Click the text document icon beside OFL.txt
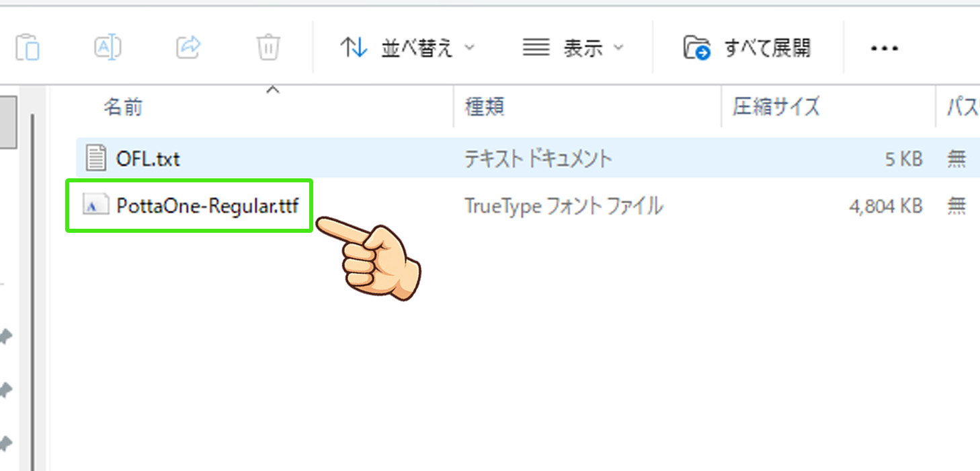The image size is (980, 471). point(95,157)
